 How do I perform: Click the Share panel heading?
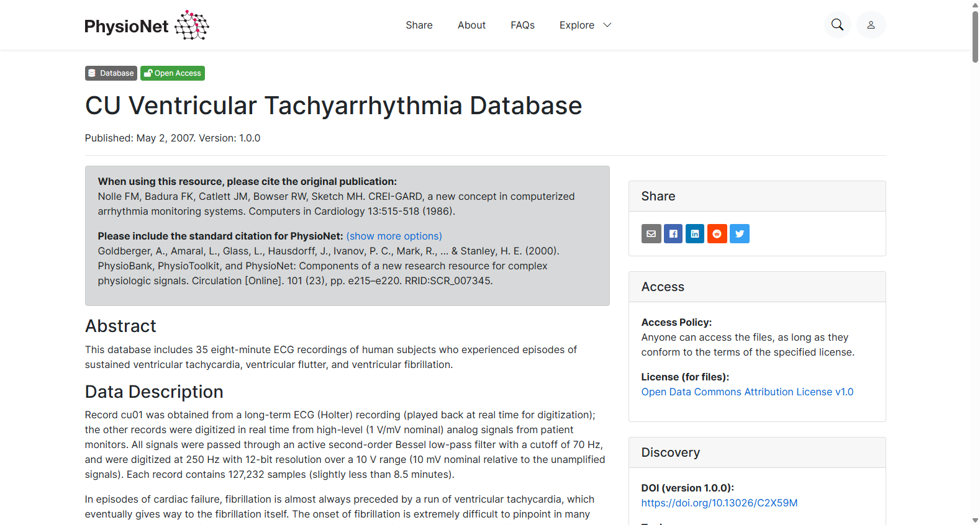point(658,196)
